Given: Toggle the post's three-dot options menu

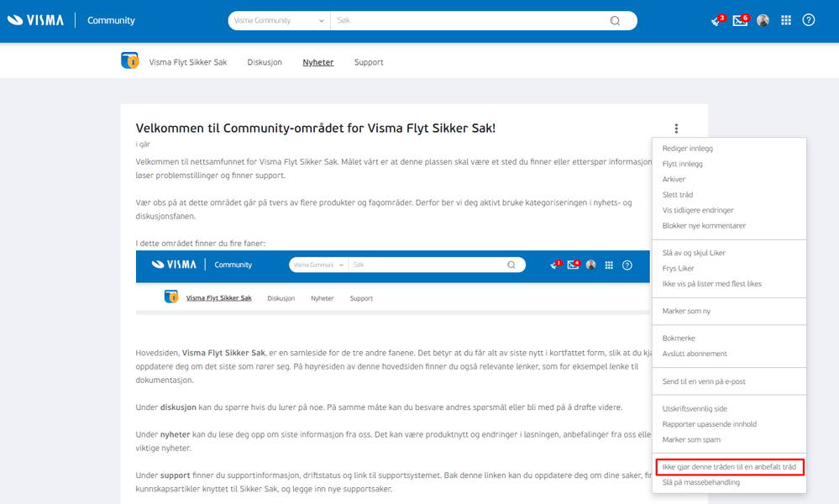Looking at the screenshot, I should point(676,129).
